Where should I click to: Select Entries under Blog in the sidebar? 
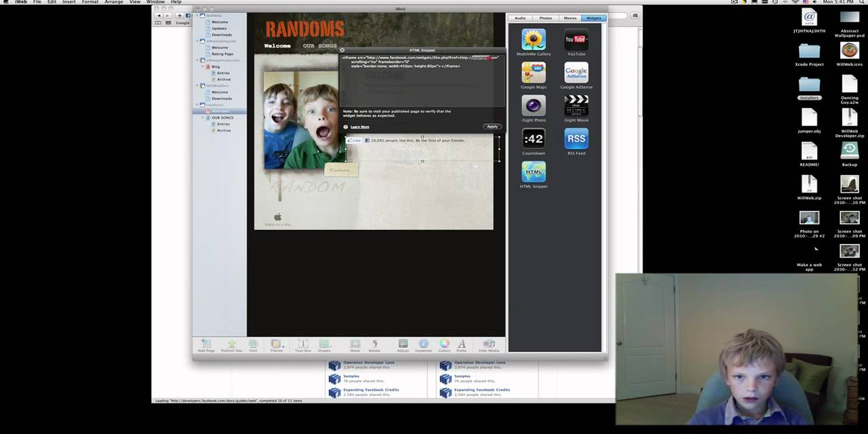coord(223,73)
